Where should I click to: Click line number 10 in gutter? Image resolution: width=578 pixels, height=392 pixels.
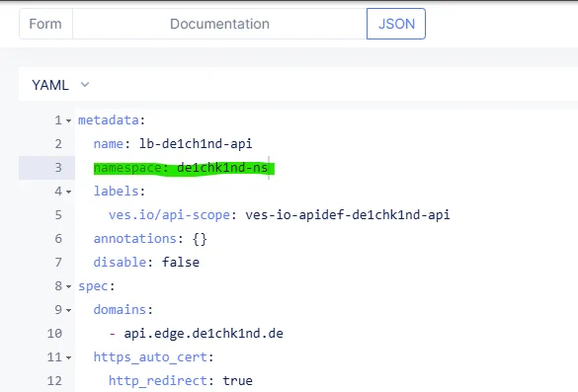click(x=54, y=334)
